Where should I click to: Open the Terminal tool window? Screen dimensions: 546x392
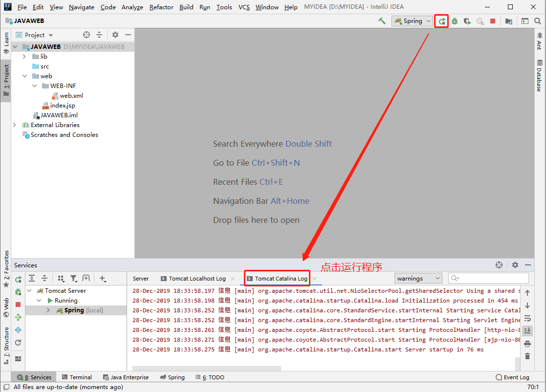(x=77, y=377)
